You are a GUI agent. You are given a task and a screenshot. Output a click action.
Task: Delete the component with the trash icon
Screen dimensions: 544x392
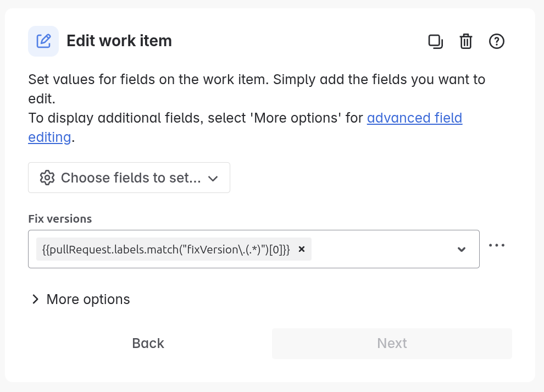coord(466,41)
